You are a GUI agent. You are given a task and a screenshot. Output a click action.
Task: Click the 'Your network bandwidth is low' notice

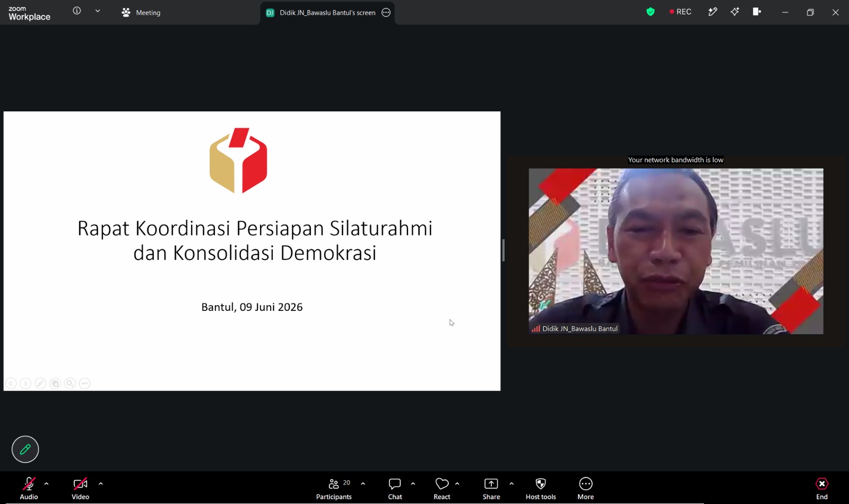[675, 160]
